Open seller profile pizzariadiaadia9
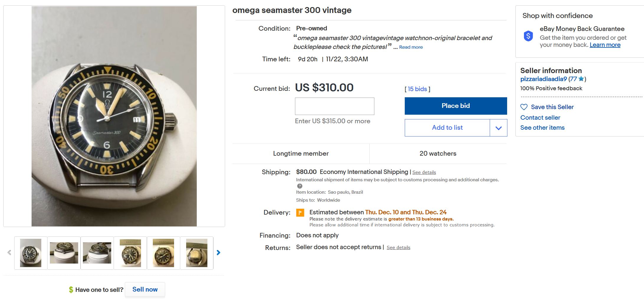The width and height of the screenshot is (644, 306). coord(543,79)
